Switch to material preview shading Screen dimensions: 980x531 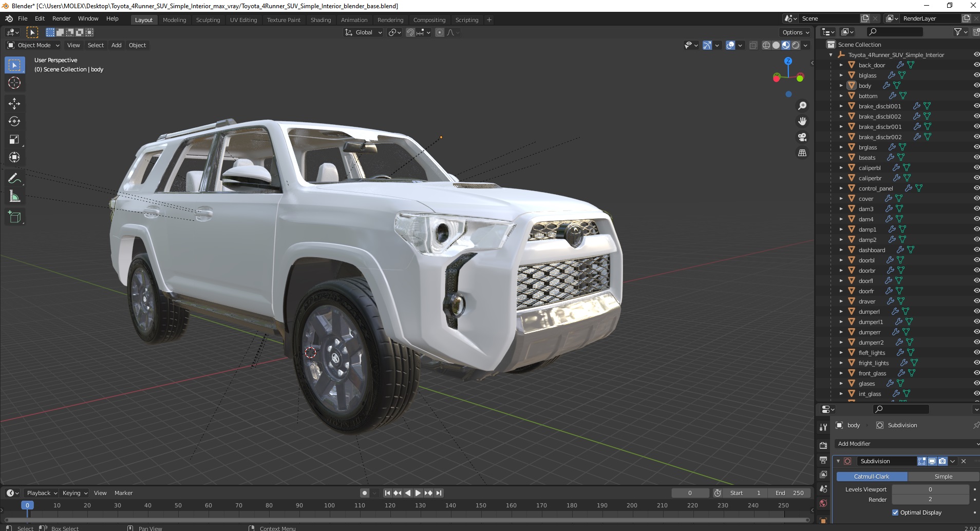(786, 45)
